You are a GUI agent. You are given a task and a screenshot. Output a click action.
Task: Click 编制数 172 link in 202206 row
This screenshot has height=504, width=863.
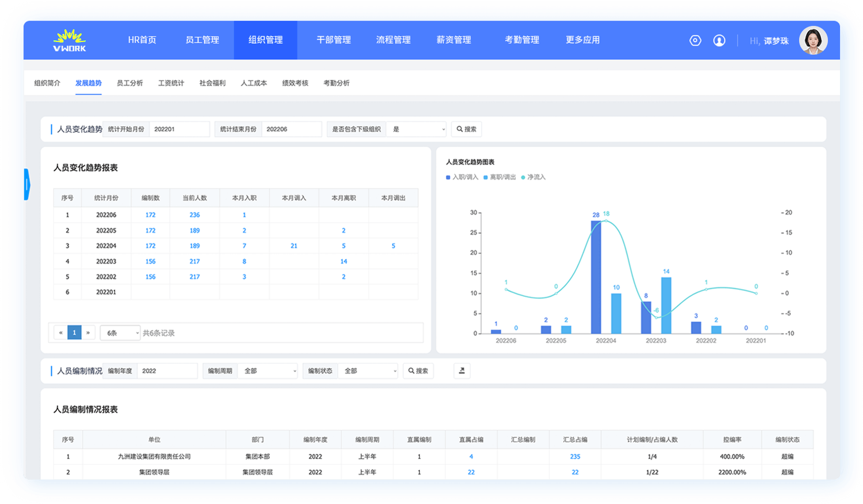pos(150,215)
